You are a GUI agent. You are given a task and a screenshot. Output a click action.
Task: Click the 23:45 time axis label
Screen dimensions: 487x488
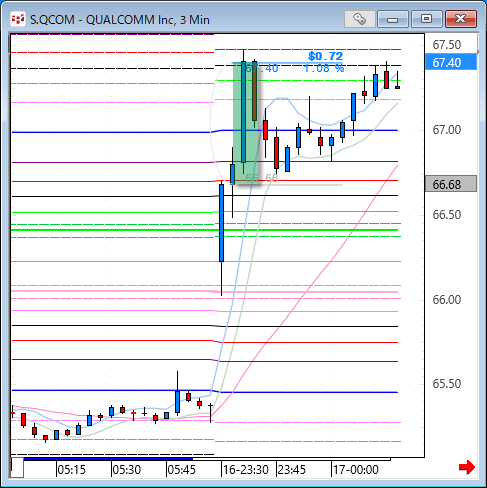pyautogui.click(x=292, y=470)
